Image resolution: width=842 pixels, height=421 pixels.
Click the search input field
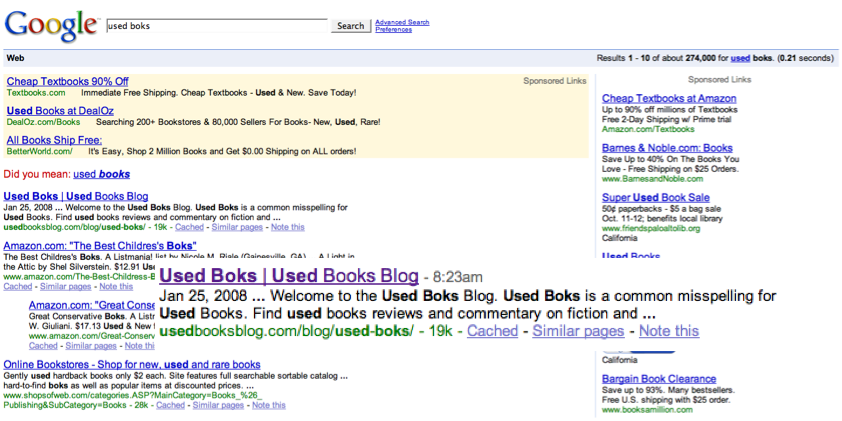point(217,26)
